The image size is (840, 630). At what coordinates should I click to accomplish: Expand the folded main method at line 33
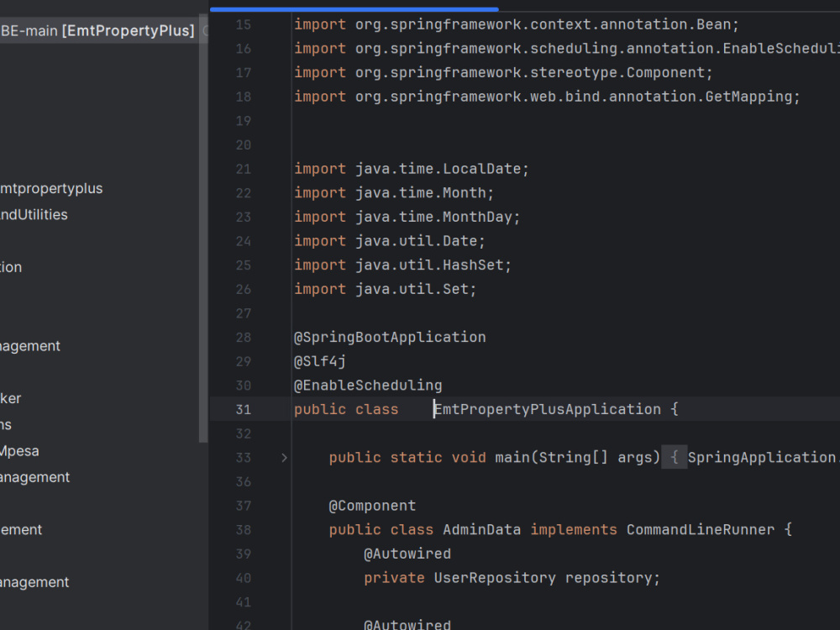tap(285, 458)
